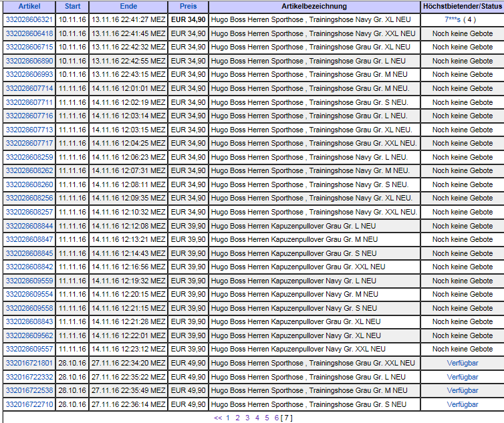
Task: Sort table by Artikel column header
Action: (29, 6)
